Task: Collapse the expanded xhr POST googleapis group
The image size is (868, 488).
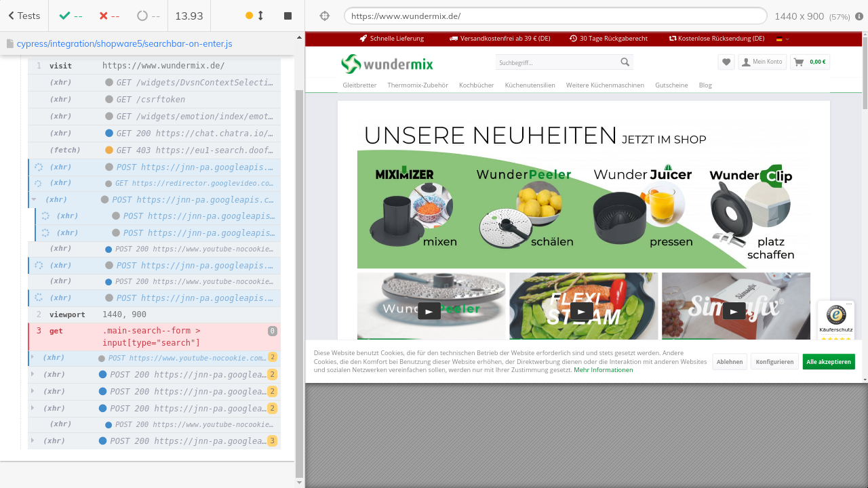Action: click(x=34, y=199)
